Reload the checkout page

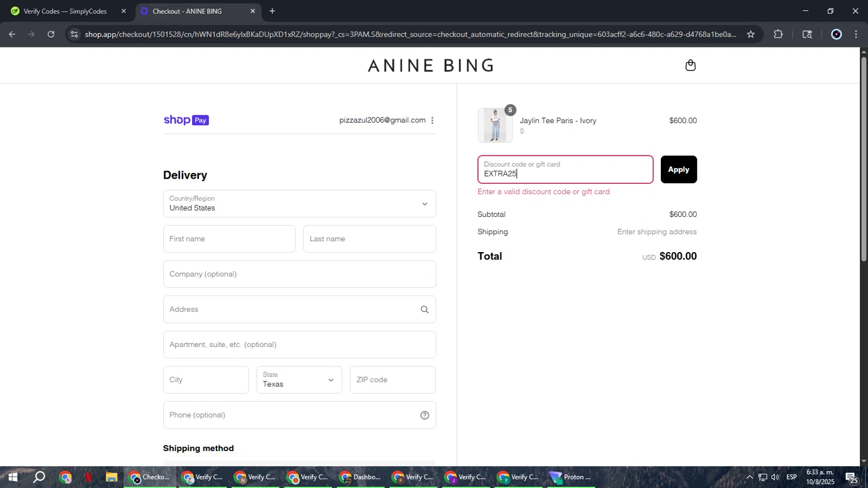(x=51, y=34)
